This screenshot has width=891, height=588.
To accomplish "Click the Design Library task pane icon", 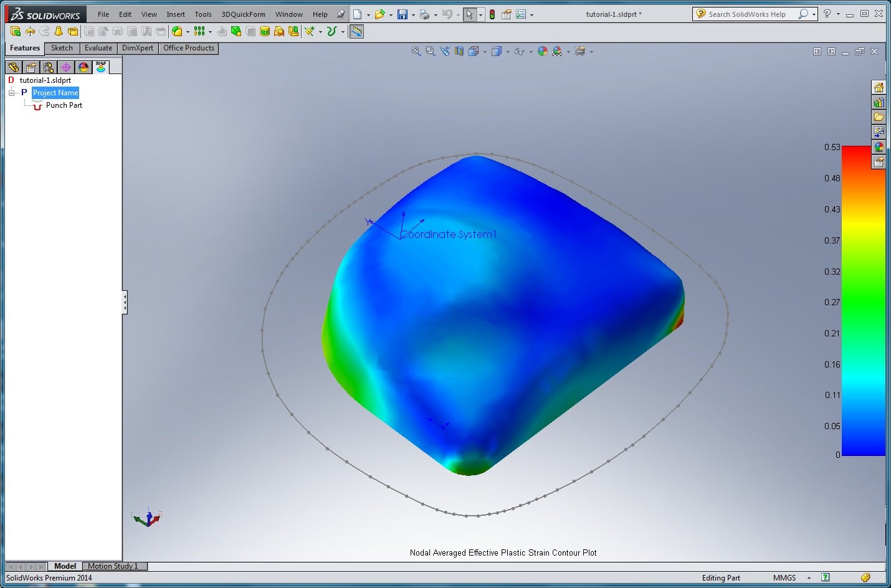I will pyautogui.click(x=879, y=102).
